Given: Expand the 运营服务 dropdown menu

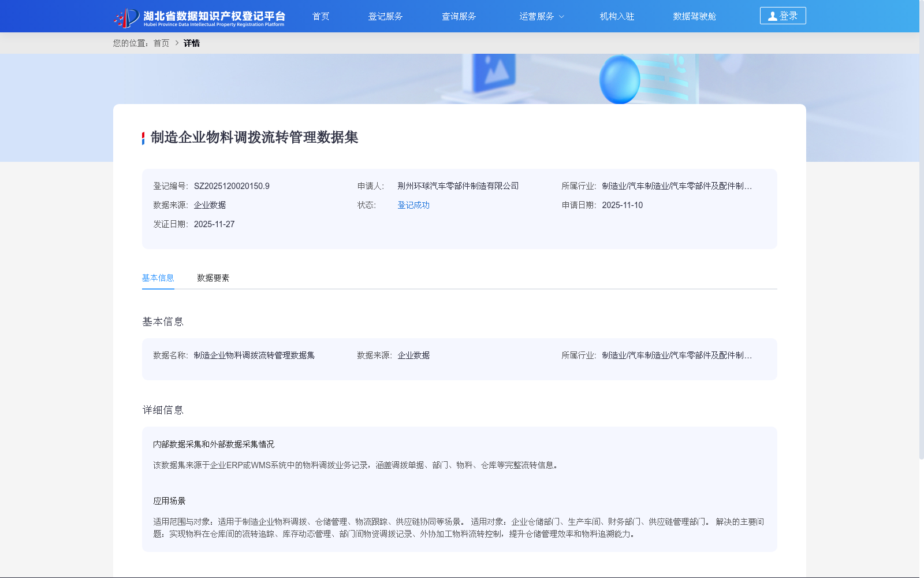Looking at the screenshot, I should click(541, 16).
